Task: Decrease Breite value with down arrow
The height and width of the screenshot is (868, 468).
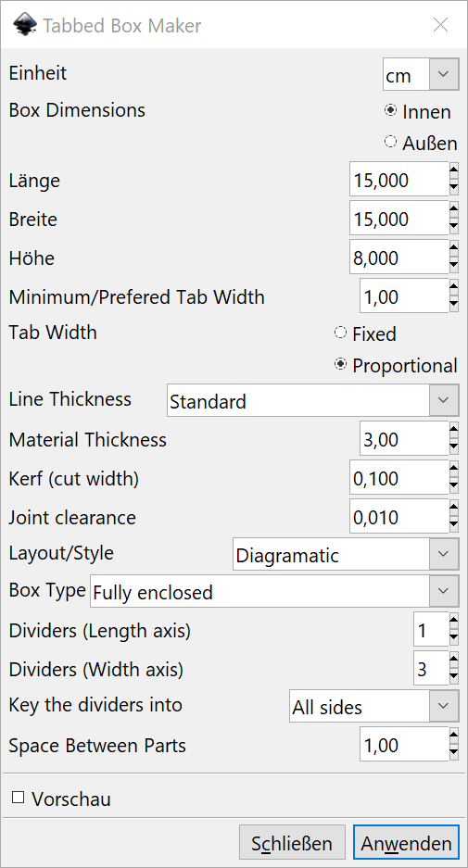Action: (453, 227)
